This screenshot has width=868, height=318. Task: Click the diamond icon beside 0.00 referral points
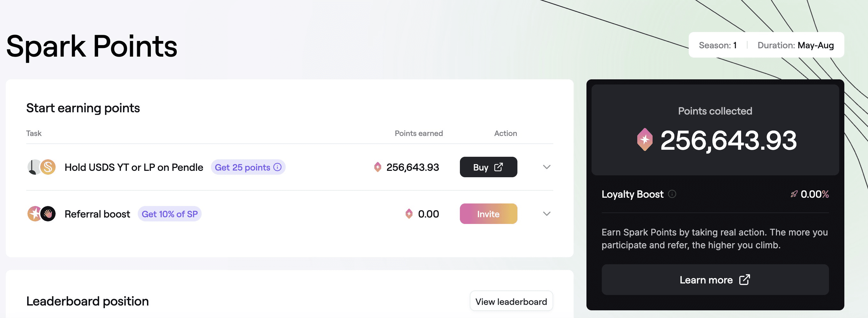click(x=409, y=214)
